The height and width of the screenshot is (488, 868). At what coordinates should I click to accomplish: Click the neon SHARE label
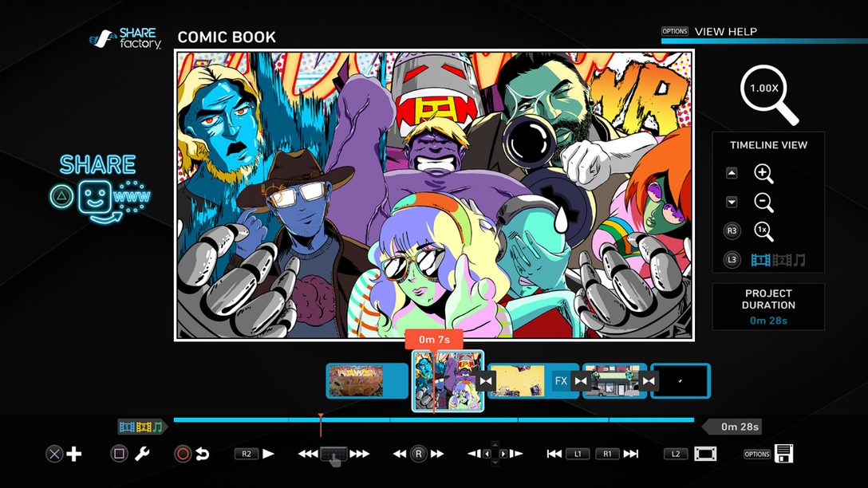[x=97, y=164]
